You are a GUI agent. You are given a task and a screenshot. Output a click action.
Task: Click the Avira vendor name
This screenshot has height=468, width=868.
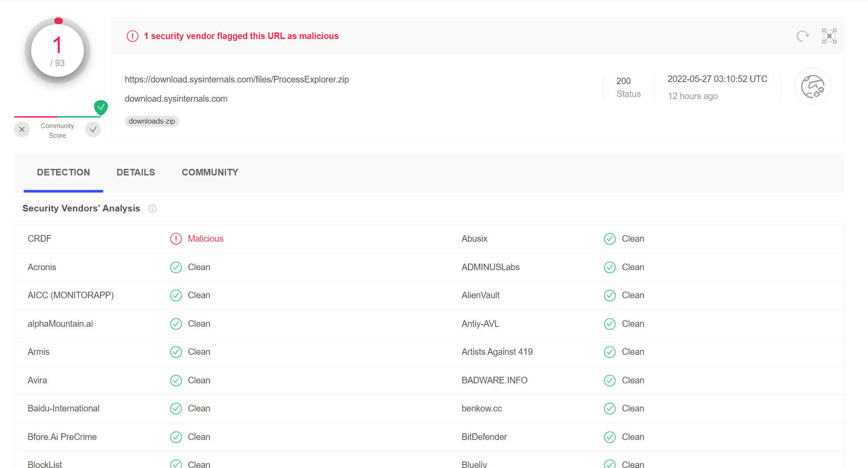click(37, 380)
